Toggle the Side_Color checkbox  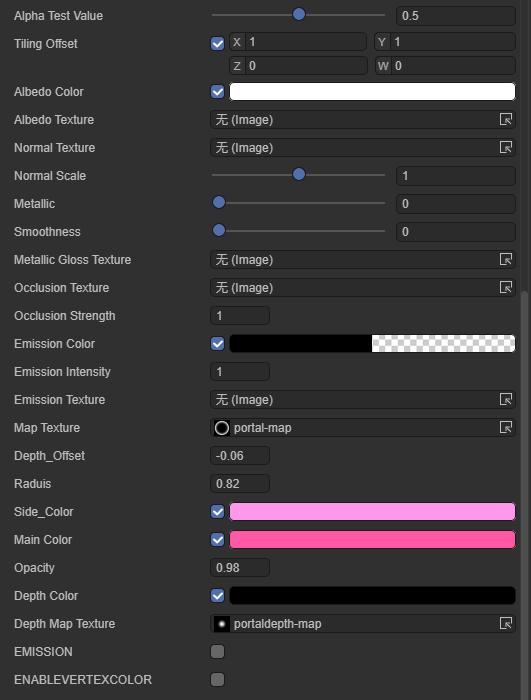pos(217,512)
